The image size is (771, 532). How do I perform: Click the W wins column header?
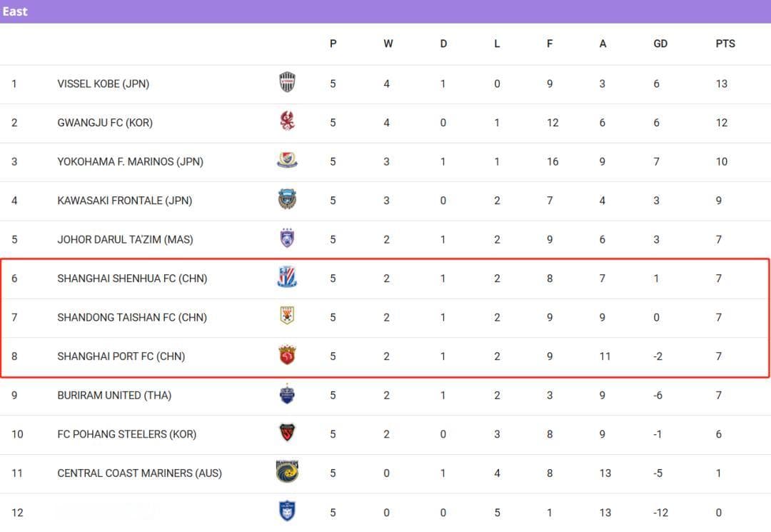pyautogui.click(x=388, y=44)
